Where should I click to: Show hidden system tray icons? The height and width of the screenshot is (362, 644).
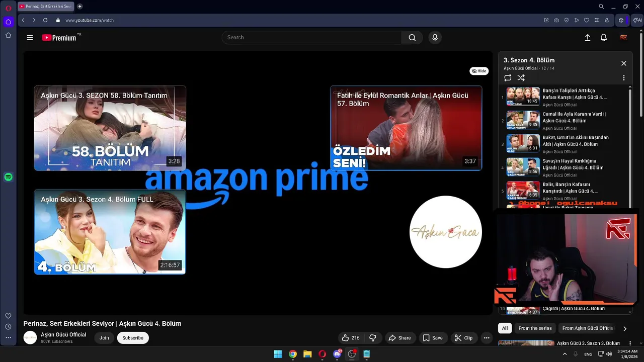click(565, 354)
